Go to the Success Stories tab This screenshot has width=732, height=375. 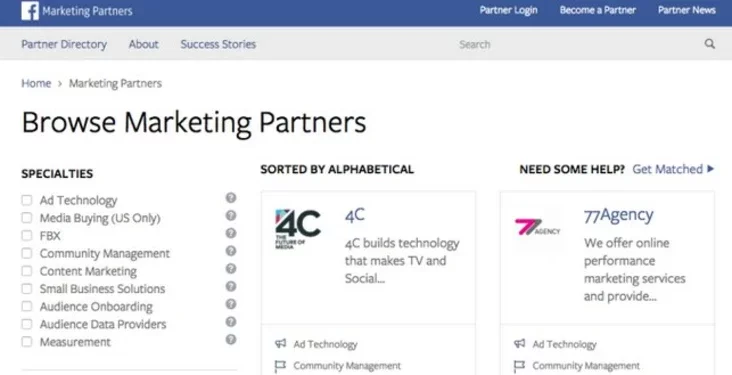click(x=218, y=44)
